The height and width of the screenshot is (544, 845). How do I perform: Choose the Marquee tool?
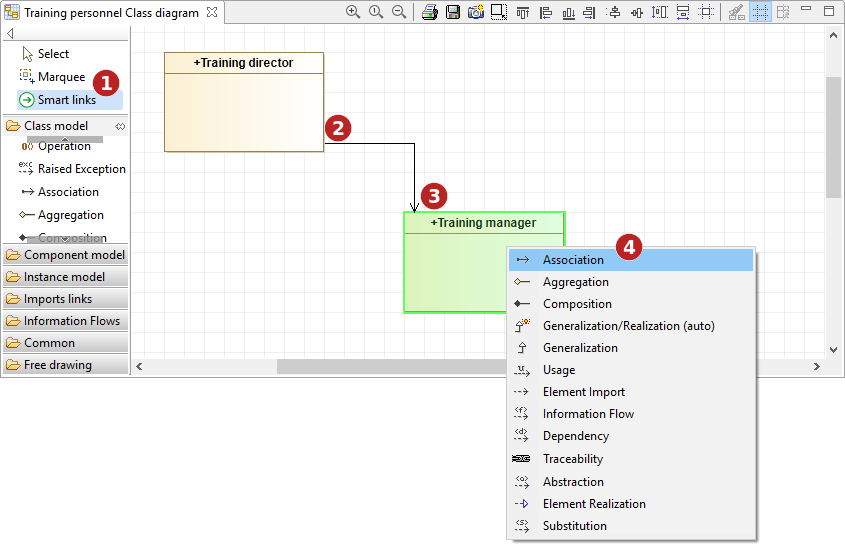click(61, 77)
